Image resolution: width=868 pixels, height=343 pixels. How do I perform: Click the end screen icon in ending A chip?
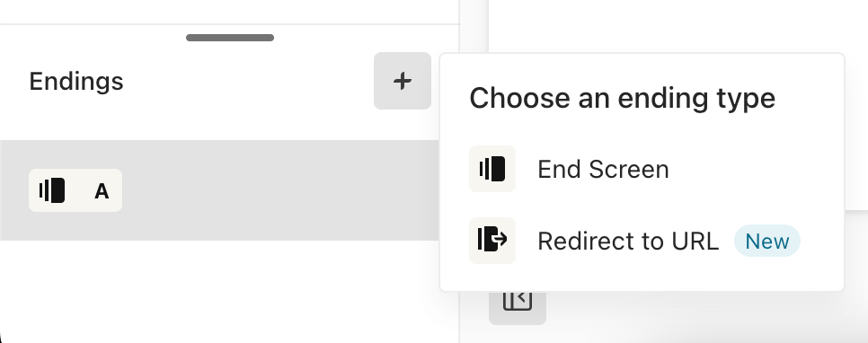pos(52,191)
